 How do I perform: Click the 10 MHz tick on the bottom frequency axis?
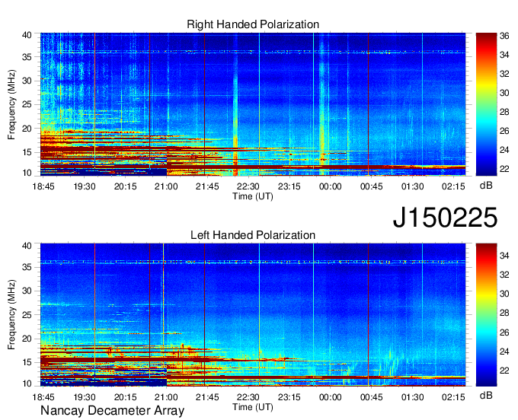27,383
